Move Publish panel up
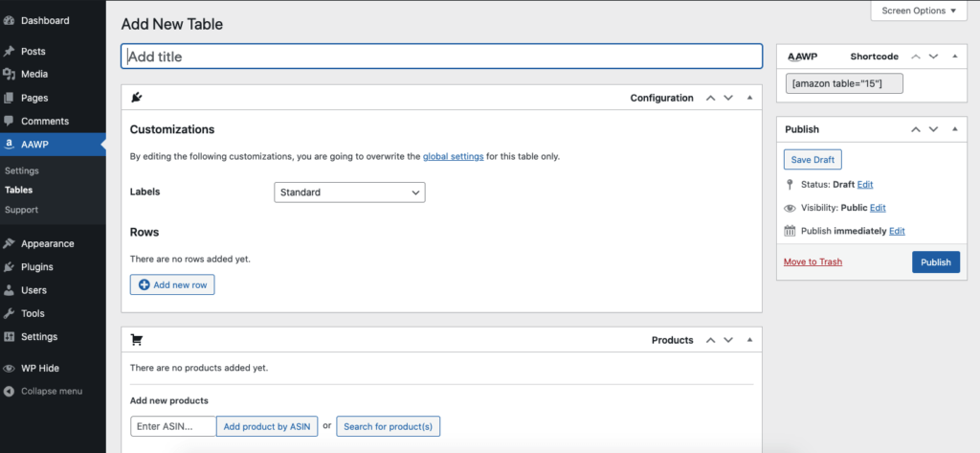 [916, 129]
